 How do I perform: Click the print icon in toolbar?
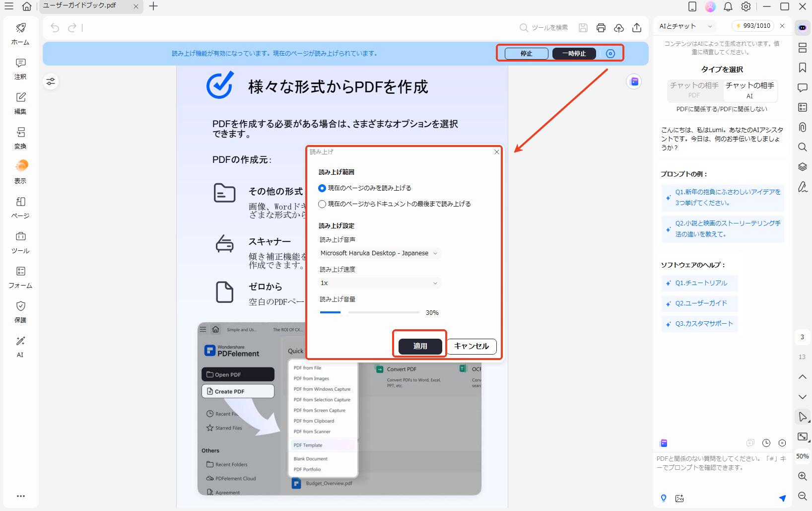(601, 28)
